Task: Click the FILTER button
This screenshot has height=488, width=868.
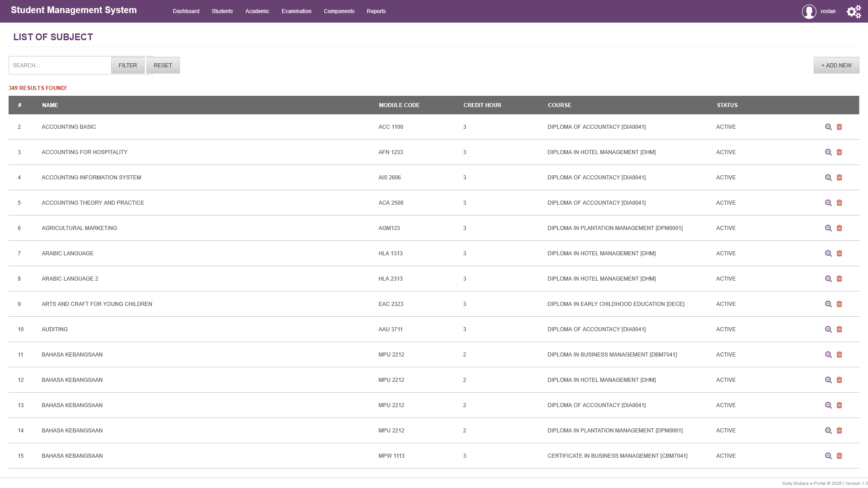Action: click(128, 66)
